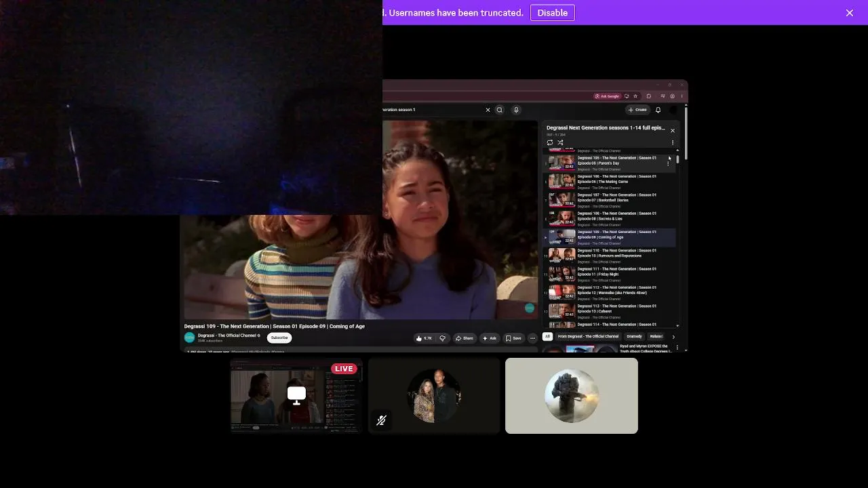Open the Chrome extensions puzzle icon
The width and height of the screenshot is (868, 488).
coord(649,96)
